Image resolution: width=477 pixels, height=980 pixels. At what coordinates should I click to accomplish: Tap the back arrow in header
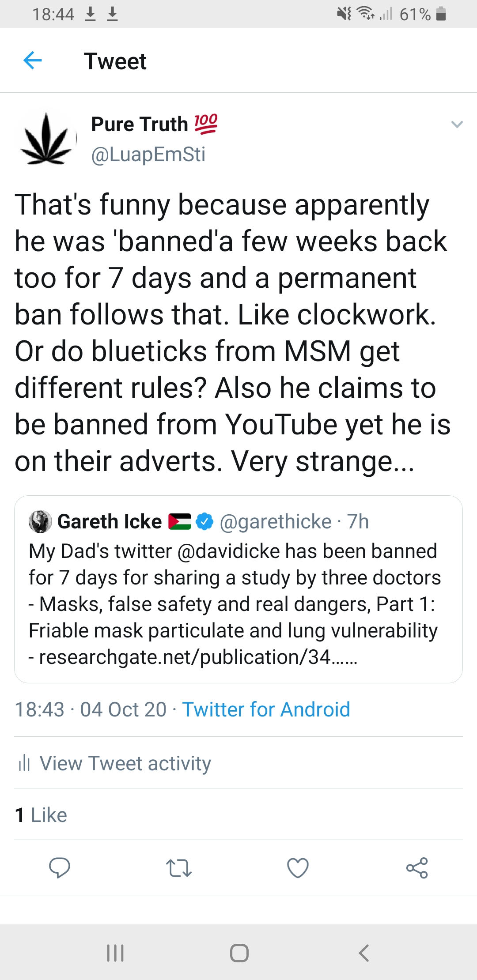click(33, 60)
